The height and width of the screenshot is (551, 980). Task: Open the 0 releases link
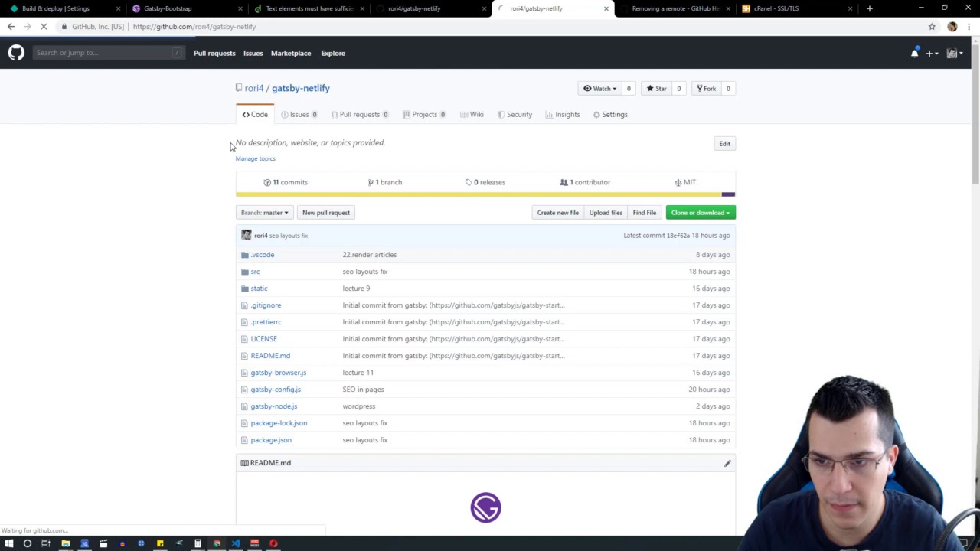pos(485,182)
